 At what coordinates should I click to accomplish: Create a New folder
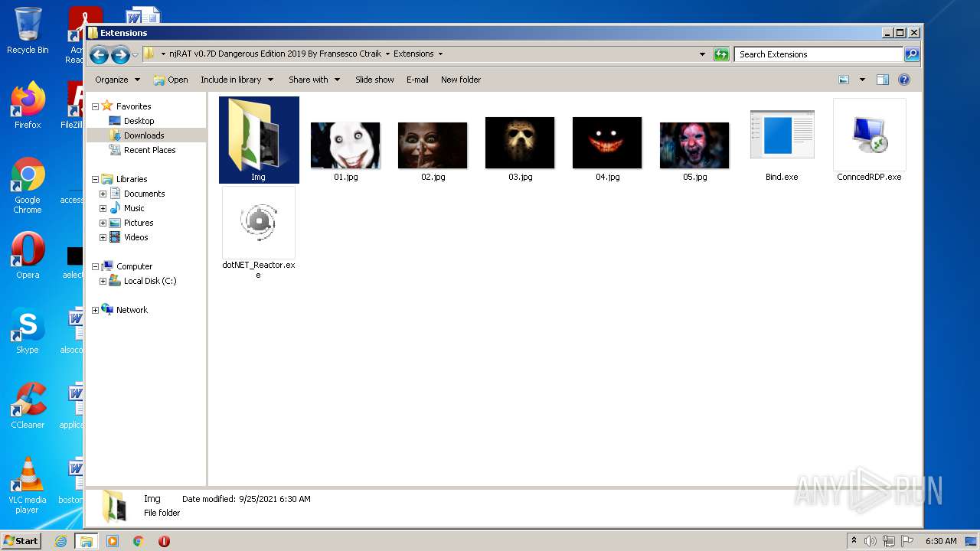pyautogui.click(x=461, y=80)
